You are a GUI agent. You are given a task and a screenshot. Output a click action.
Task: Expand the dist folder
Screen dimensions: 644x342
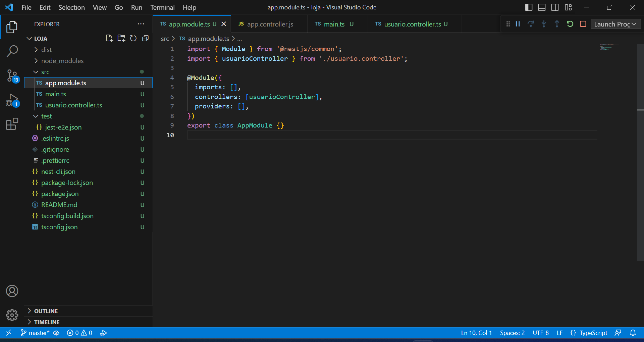tap(89, 50)
